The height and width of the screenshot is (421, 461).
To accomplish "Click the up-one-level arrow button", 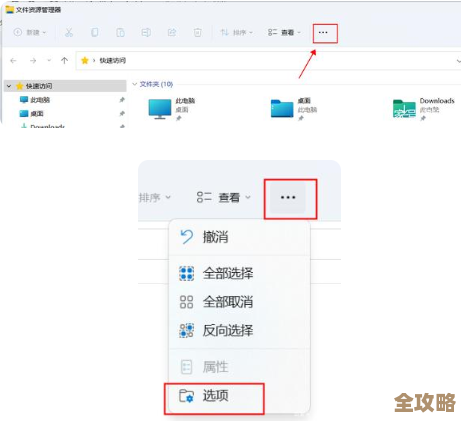I will pyautogui.click(x=64, y=61).
